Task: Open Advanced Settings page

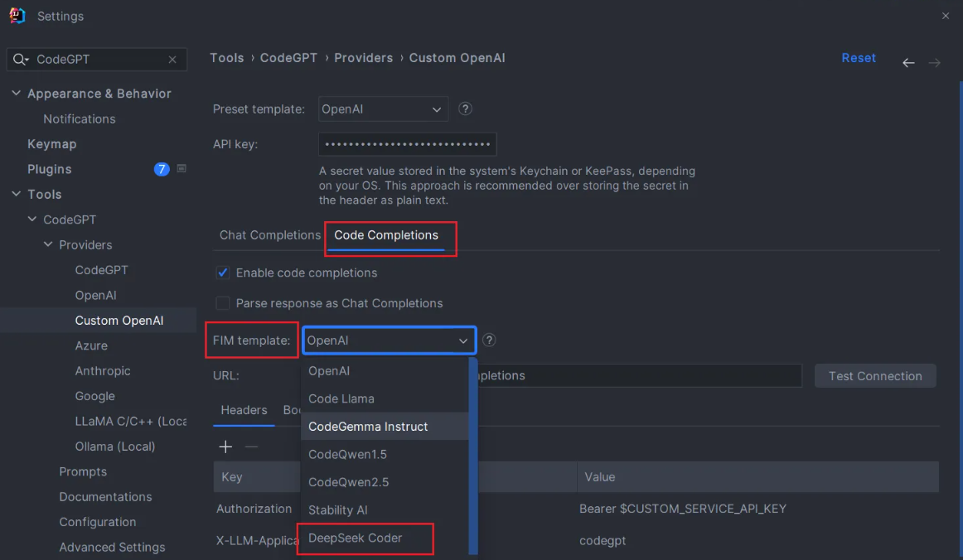Action: 113,547
